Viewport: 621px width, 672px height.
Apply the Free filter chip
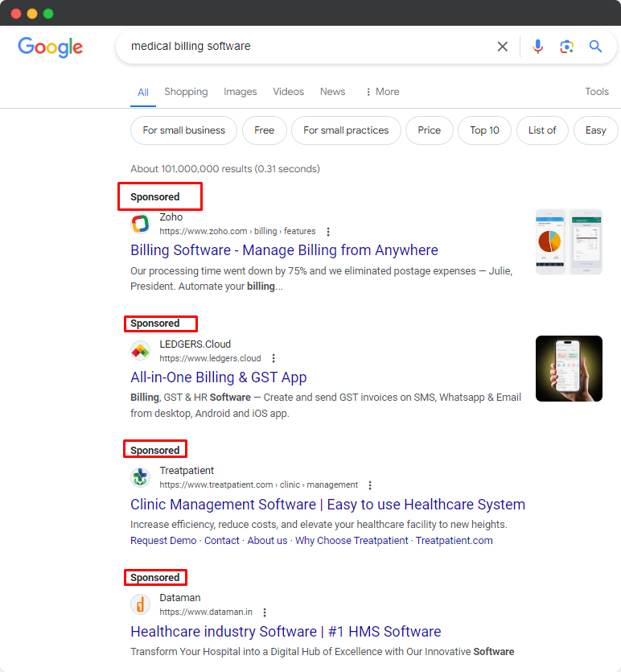tap(264, 130)
